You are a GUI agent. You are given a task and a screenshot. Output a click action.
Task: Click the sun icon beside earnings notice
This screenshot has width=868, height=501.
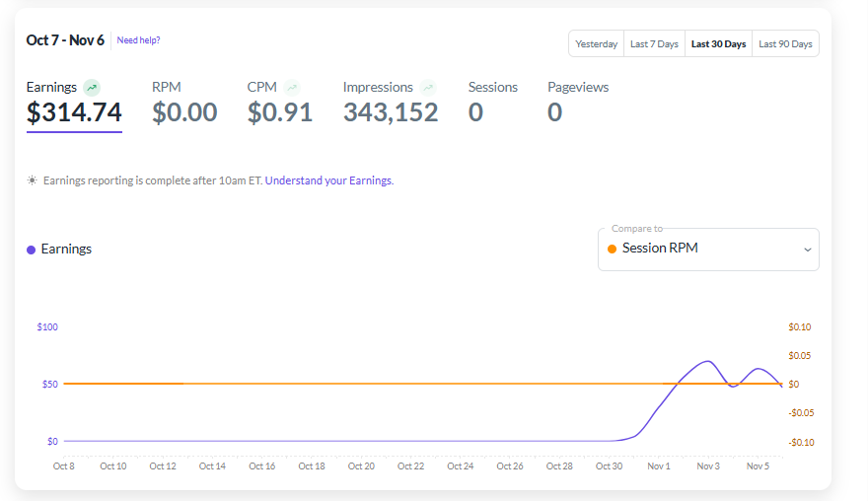click(x=33, y=181)
